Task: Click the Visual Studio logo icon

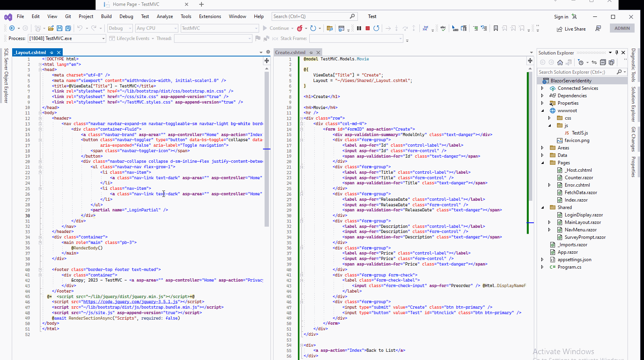Action: [8, 17]
